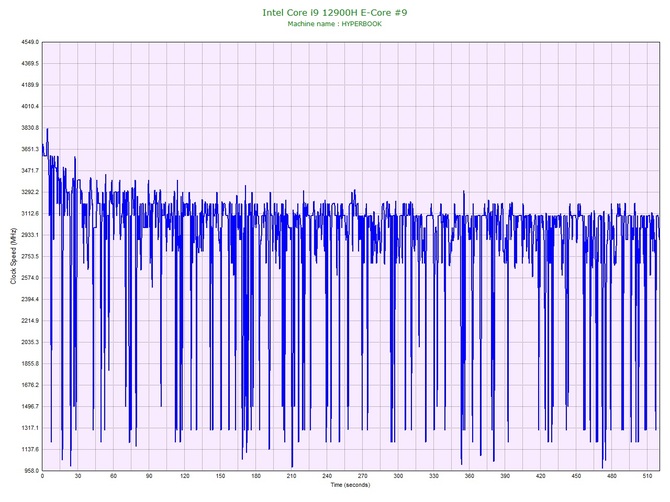Click the 3292.2 y-axis value
The image size is (670, 502).
tap(30, 192)
